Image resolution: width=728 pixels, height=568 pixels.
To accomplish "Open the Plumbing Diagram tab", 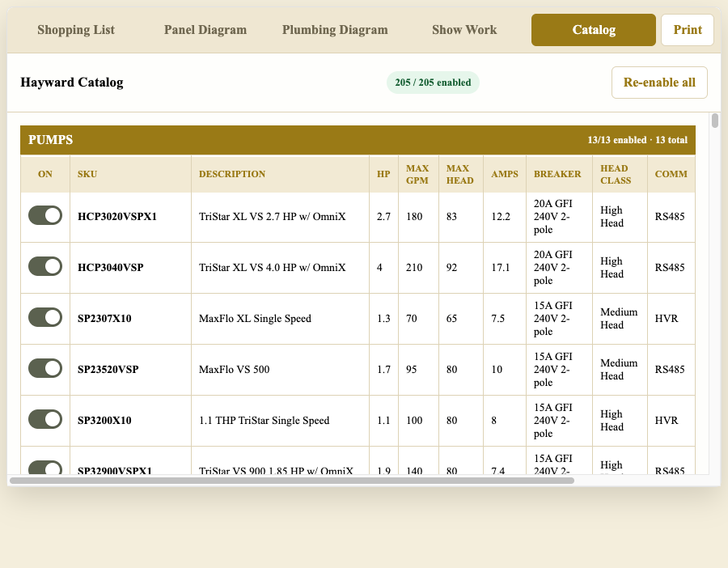I will click(x=335, y=30).
